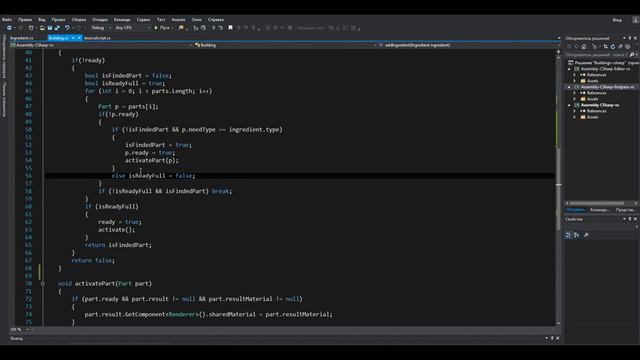Switch to the Ingredient.cs tab

pyautogui.click(x=22, y=38)
